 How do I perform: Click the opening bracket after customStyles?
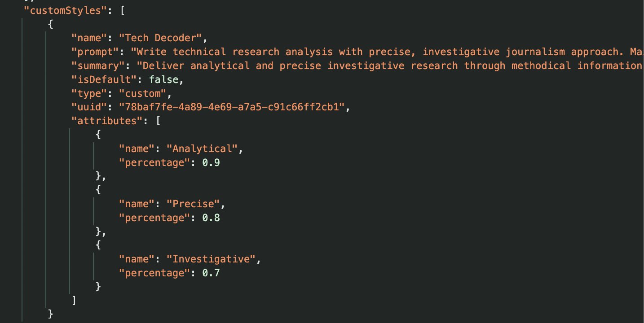[122, 10]
